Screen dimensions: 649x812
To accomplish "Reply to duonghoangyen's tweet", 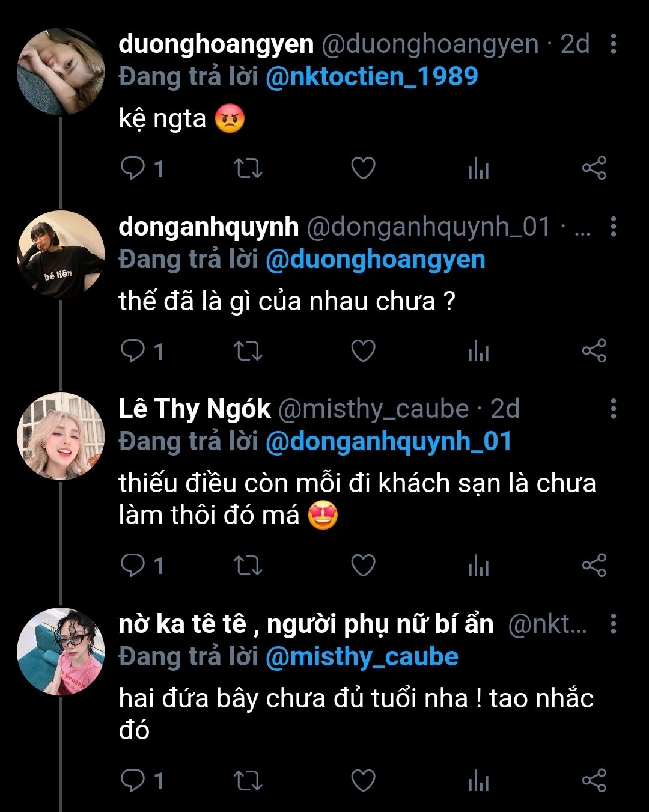I will (133, 168).
